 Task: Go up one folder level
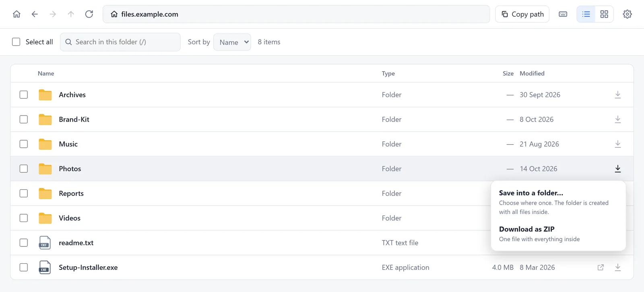(x=71, y=14)
